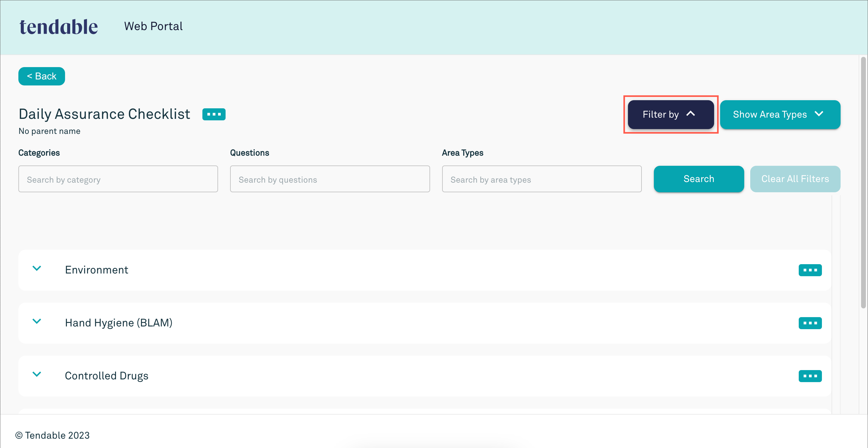Click the Tendable 2023 copyright text

coord(53,435)
